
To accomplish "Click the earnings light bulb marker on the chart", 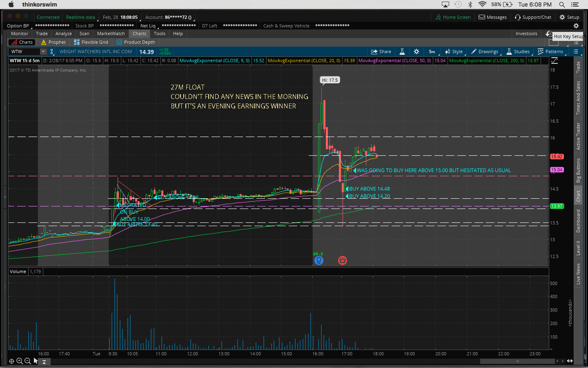I will point(318,260).
